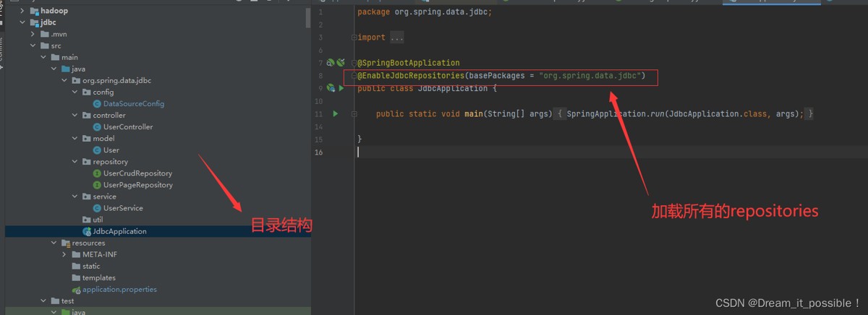
Task: Collapse the repository package folder
Action: (75, 162)
